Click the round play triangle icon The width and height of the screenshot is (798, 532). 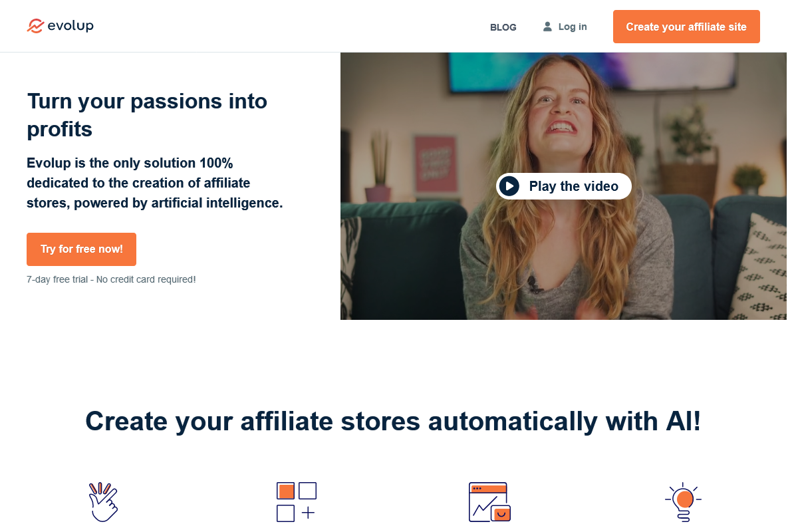coord(509,186)
